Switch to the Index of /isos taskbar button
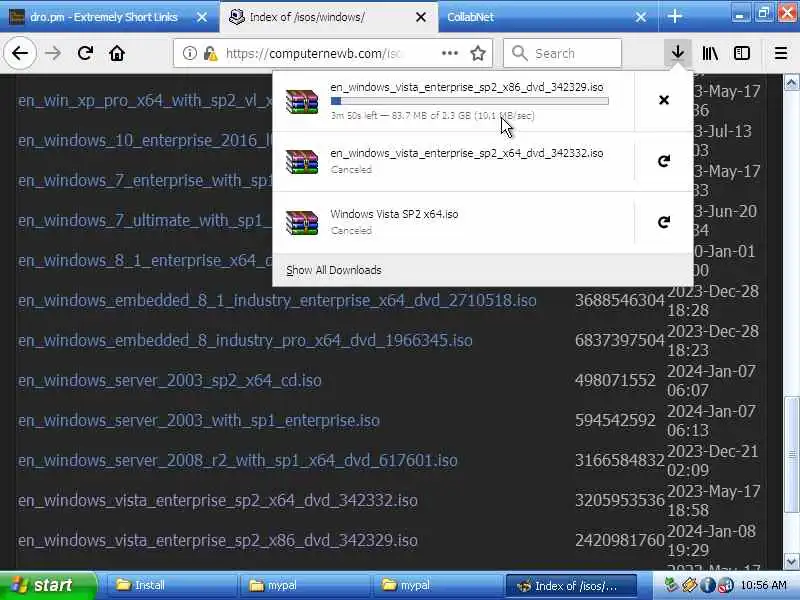Screen dimensions: 800x600 click(571, 586)
